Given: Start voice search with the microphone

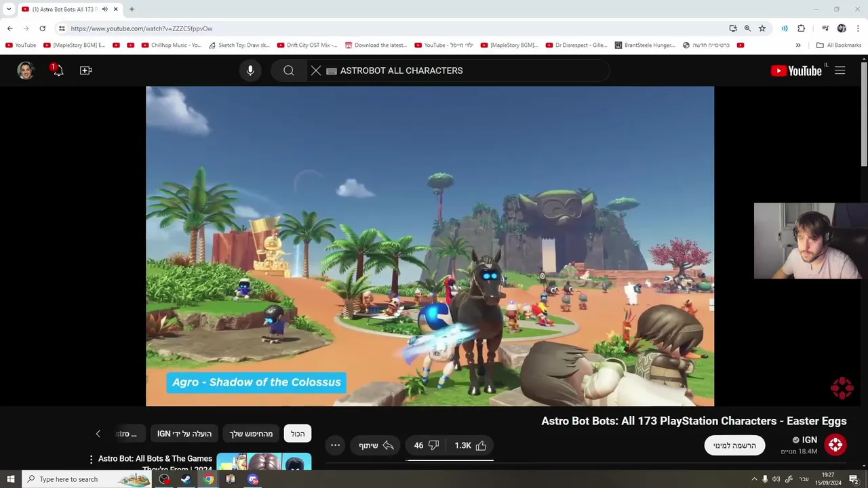Looking at the screenshot, I should coord(250,70).
